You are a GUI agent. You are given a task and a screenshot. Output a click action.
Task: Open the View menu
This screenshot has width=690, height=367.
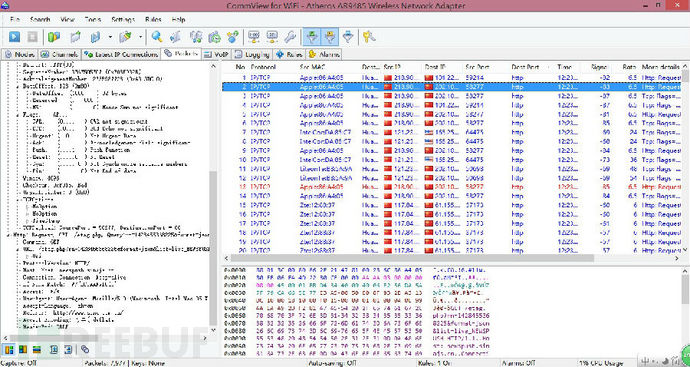pyautogui.click(x=67, y=20)
